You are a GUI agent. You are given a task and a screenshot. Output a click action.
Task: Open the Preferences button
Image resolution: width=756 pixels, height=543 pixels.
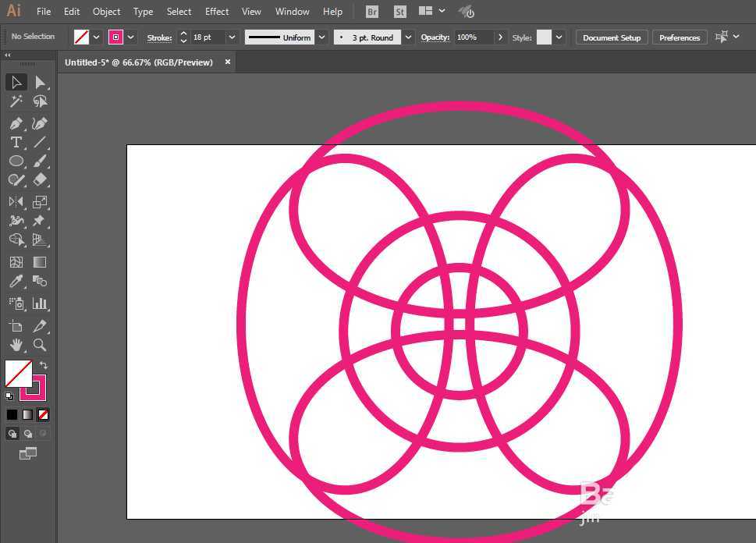[679, 37]
